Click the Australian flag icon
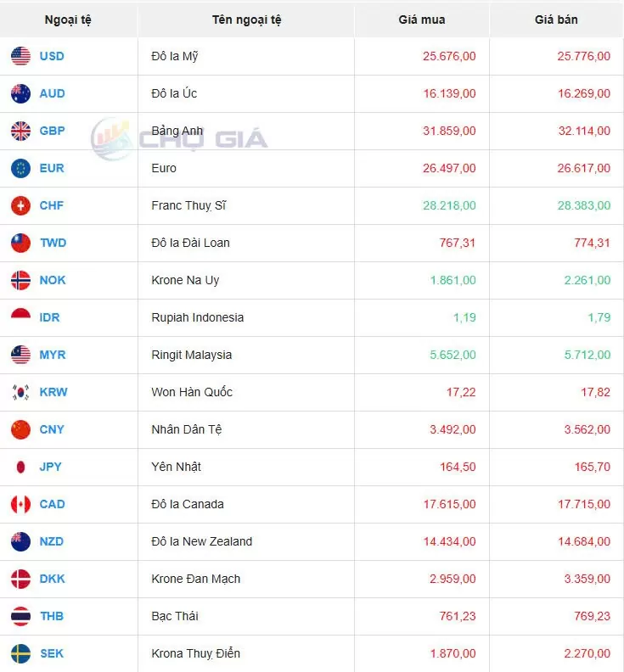Screen dimensions: 624x672 tap(21, 94)
